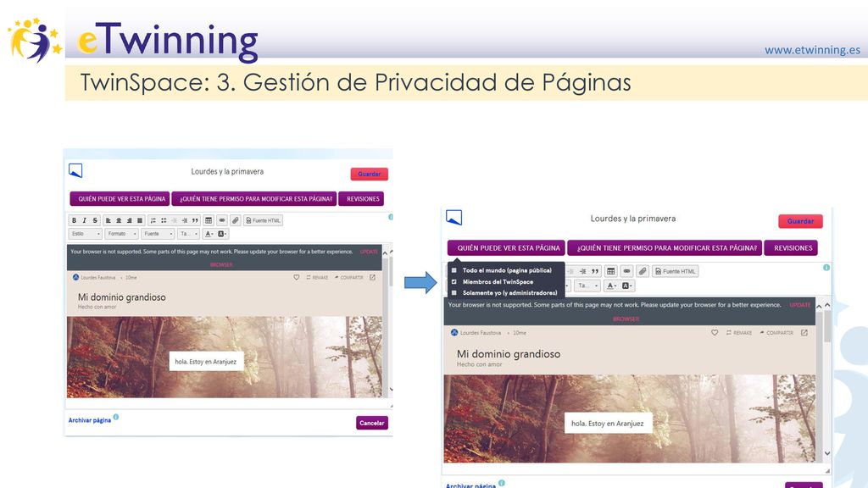
Task: Open Revisiones in left screenshot
Action: (x=362, y=198)
